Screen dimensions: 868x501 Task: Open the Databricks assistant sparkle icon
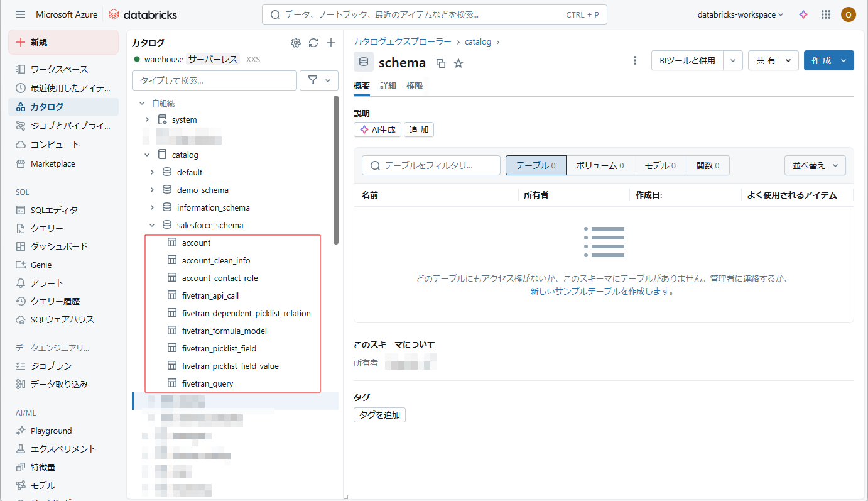(x=803, y=14)
